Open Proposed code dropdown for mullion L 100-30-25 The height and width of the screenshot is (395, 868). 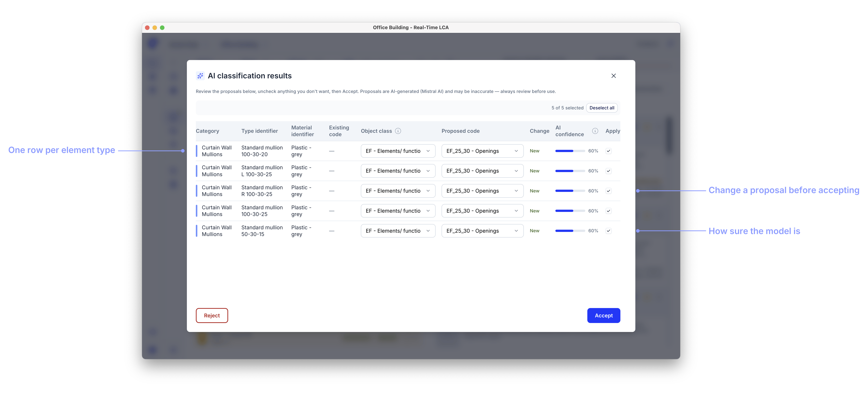482,171
